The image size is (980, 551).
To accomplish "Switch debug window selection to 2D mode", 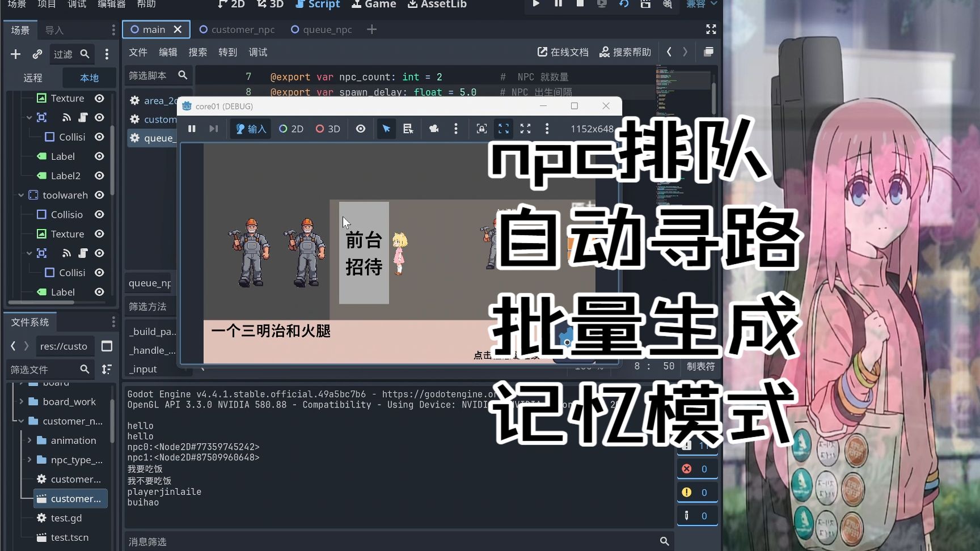I will coord(291,129).
